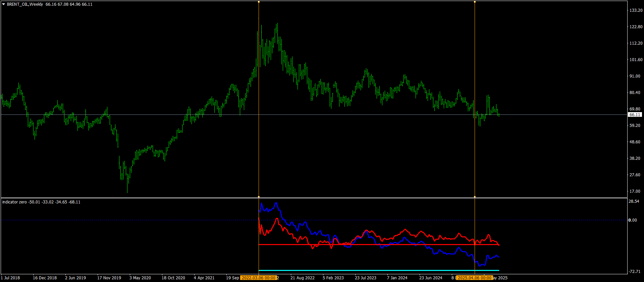Click the '7 Jan 2024' time axis label

(397, 278)
